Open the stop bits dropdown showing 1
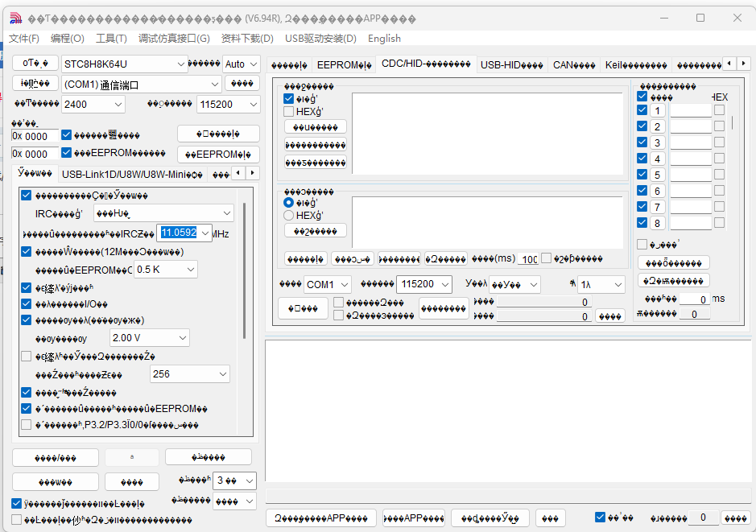This screenshot has width=756, height=532. click(x=601, y=284)
